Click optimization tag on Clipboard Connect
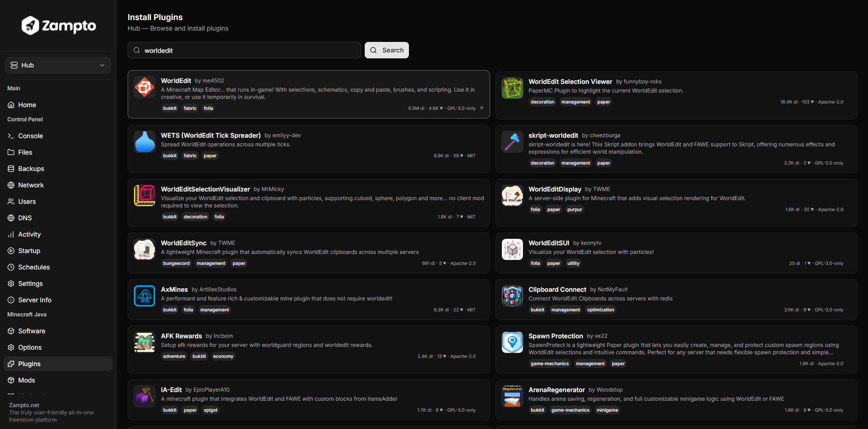 click(600, 310)
